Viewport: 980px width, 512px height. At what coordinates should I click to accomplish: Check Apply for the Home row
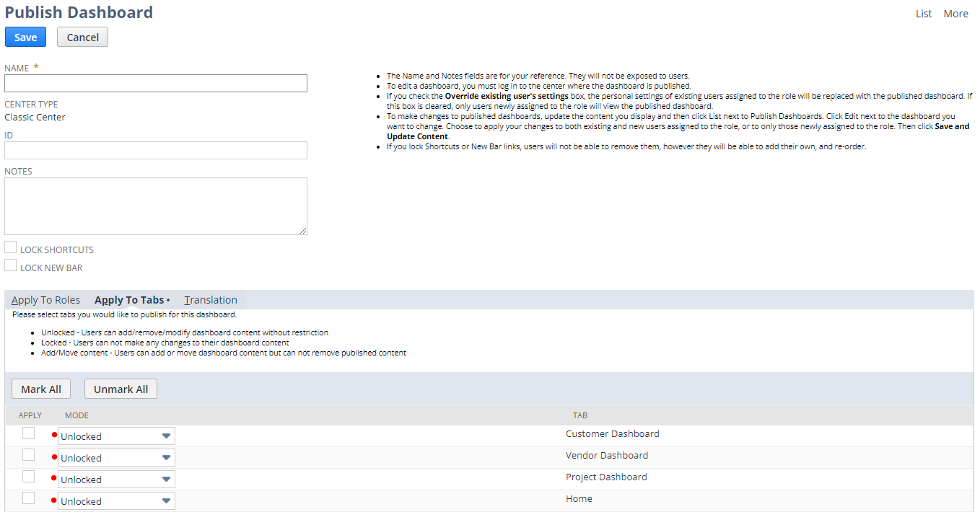point(28,498)
